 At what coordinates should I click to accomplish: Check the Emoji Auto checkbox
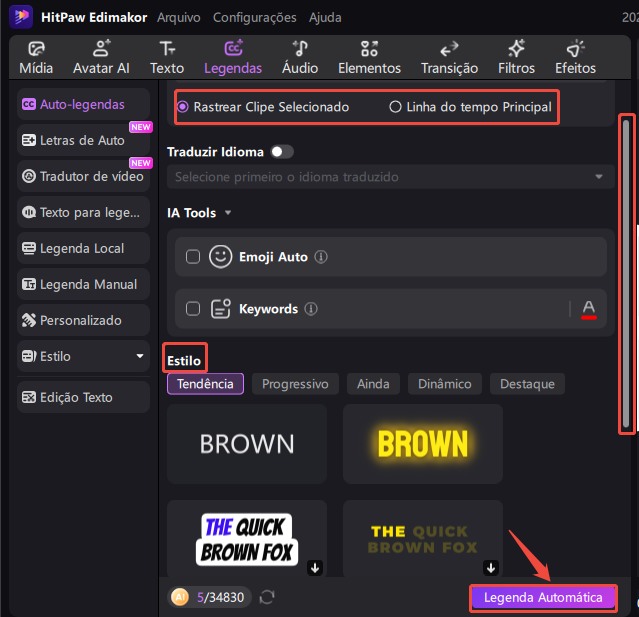point(194,257)
